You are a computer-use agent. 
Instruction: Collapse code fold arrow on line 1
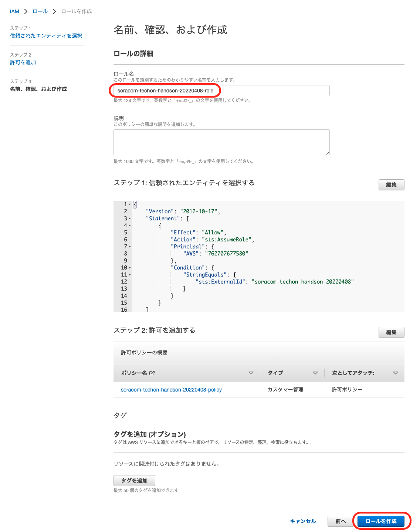[129, 204]
